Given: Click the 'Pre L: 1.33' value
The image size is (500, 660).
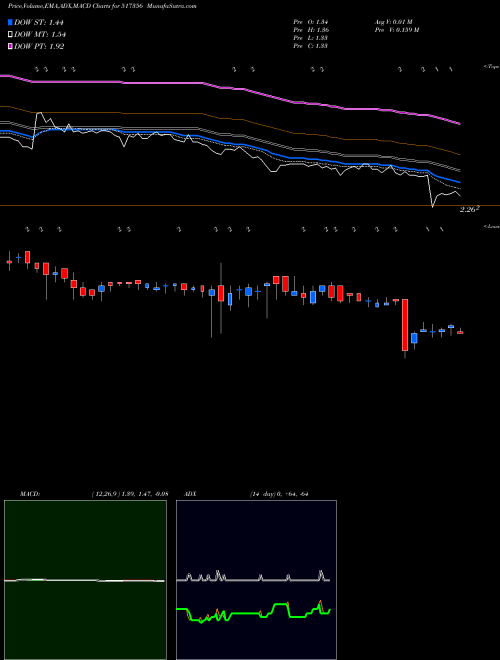Looking at the screenshot, I should tap(311, 38).
